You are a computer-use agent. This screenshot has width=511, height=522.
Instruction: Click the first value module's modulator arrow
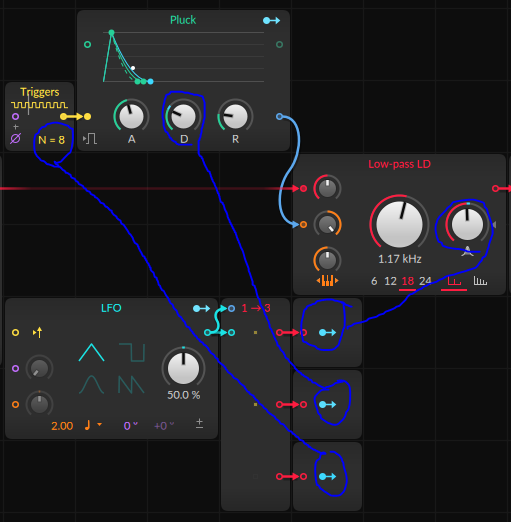(x=327, y=332)
